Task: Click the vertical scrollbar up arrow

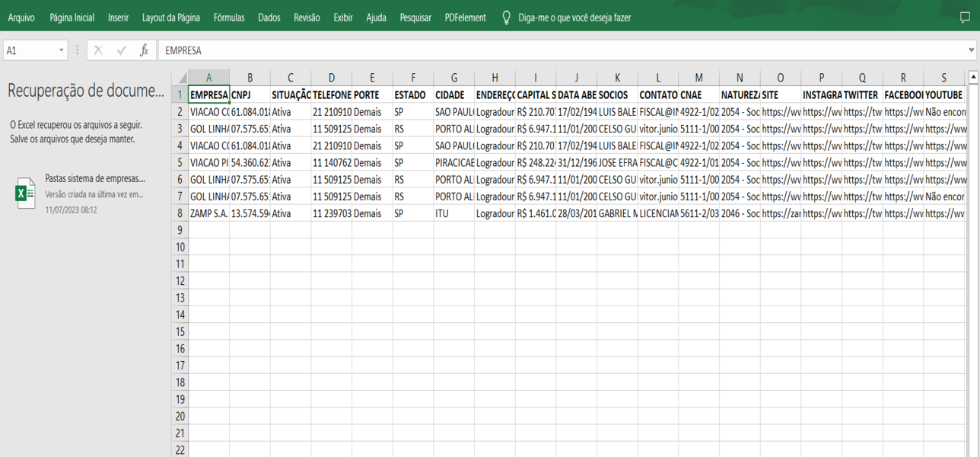Action: click(973, 77)
